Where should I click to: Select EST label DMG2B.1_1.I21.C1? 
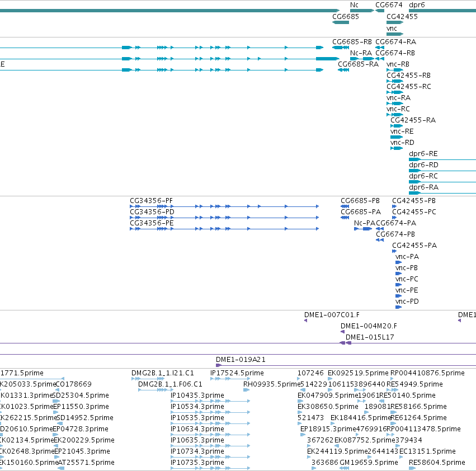pyautogui.click(x=162, y=373)
